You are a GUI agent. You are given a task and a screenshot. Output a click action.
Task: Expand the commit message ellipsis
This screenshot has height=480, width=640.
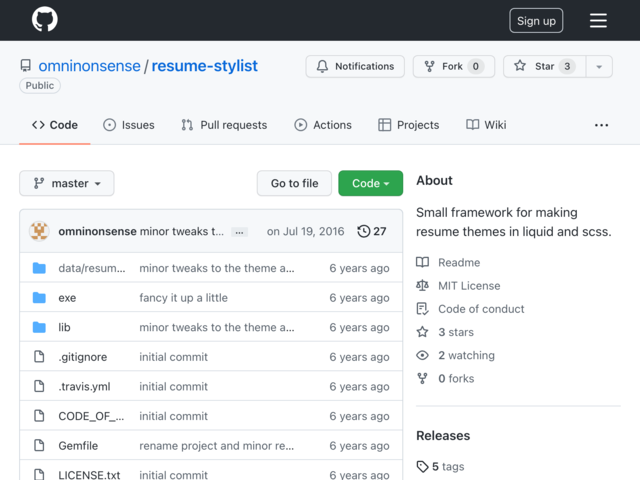240,232
